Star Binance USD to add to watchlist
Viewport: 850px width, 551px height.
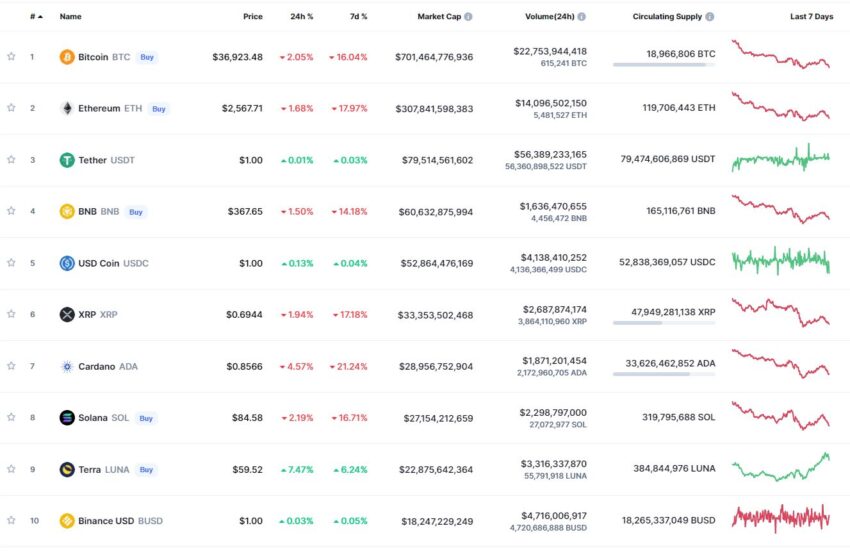click(x=11, y=520)
